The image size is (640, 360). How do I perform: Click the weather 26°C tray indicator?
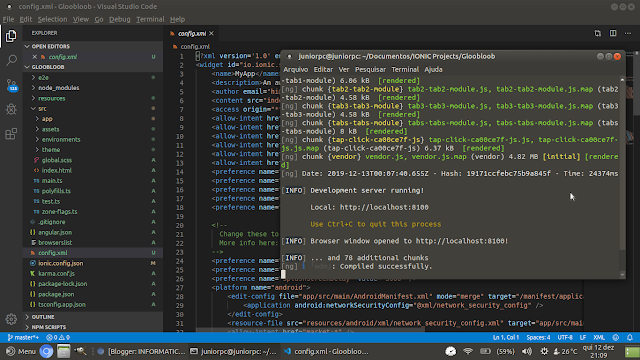[x=565, y=351]
